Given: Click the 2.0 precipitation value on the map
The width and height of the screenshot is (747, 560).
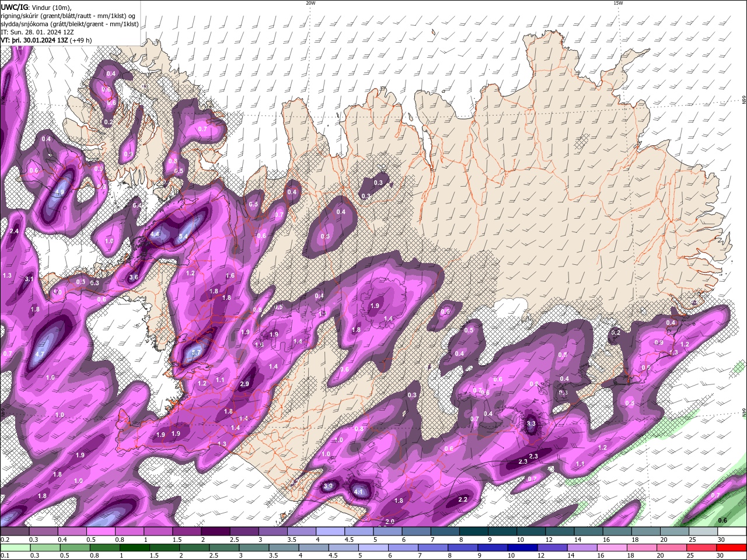Looking at the screenshot, I should (x=390, y=521).
